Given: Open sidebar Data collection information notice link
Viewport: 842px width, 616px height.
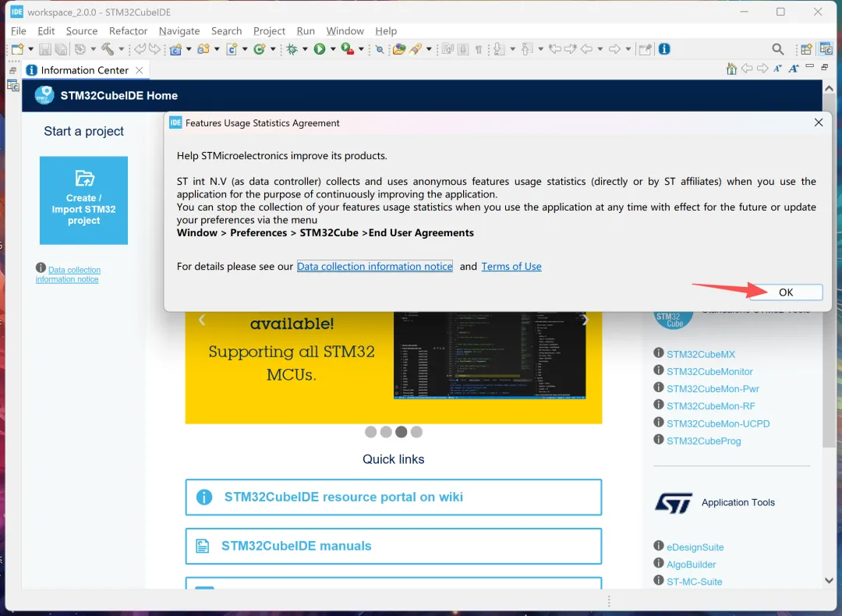Looking at the screenshot, I should 68,274.
